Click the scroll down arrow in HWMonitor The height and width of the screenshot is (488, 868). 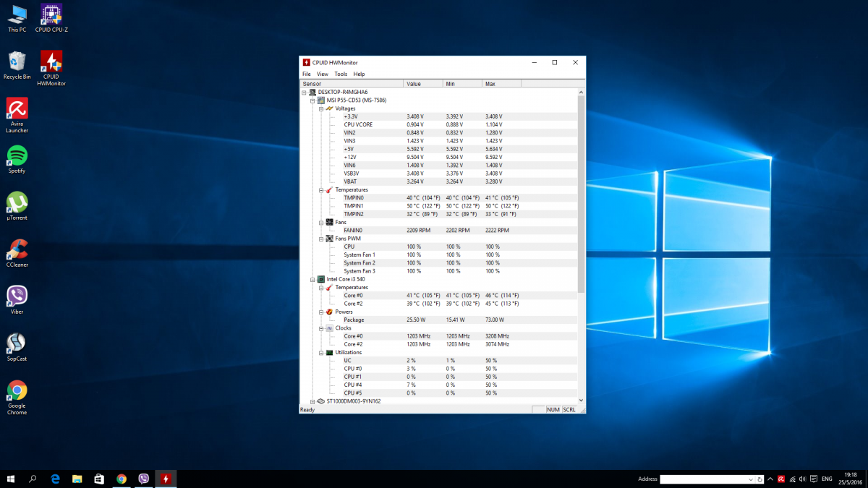click(581, 400)
